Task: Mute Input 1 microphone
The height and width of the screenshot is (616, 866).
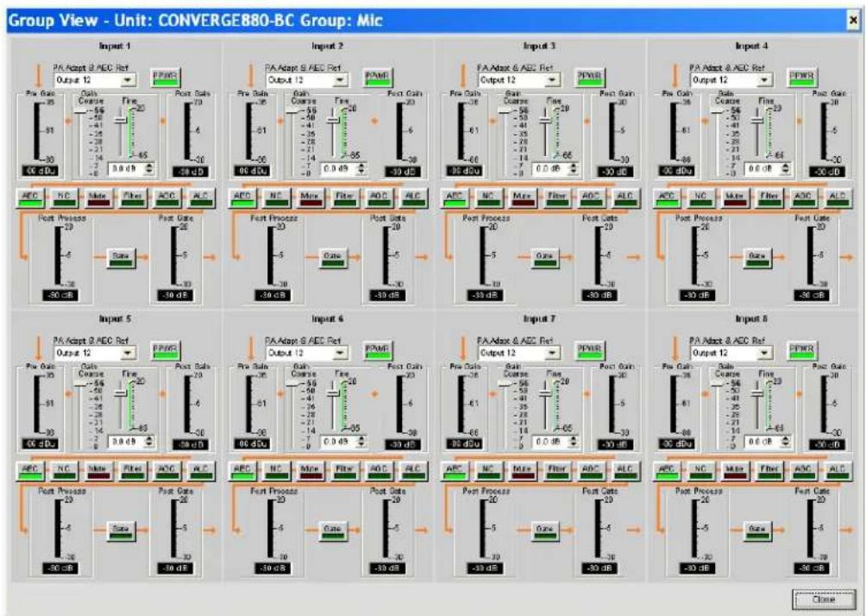Action: 97,198
